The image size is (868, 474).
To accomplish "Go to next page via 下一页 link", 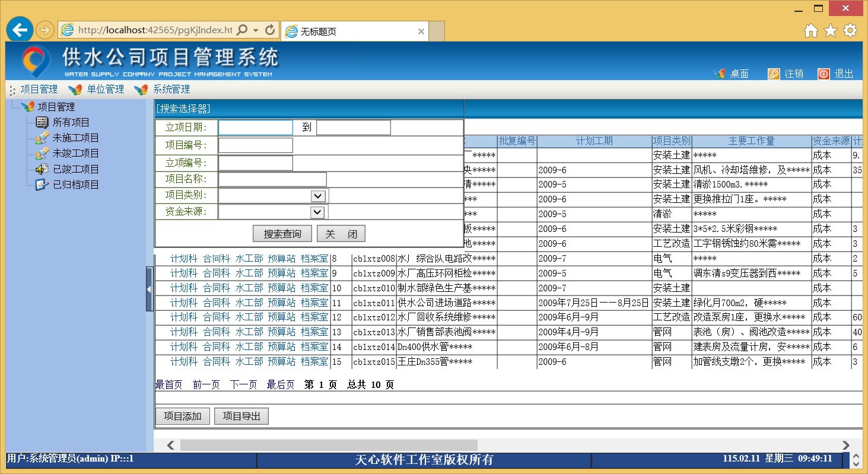I will [x=243, y=385].
